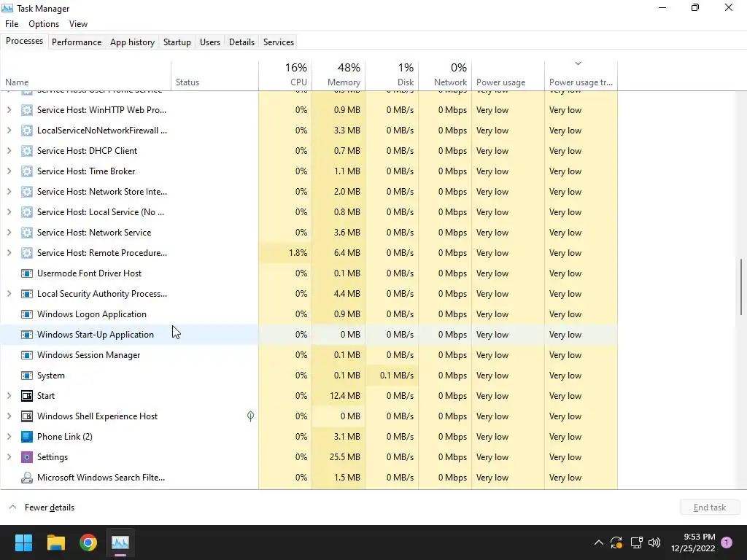Open the notification center badge
The image size is (747, 560).
coord(727,542)
